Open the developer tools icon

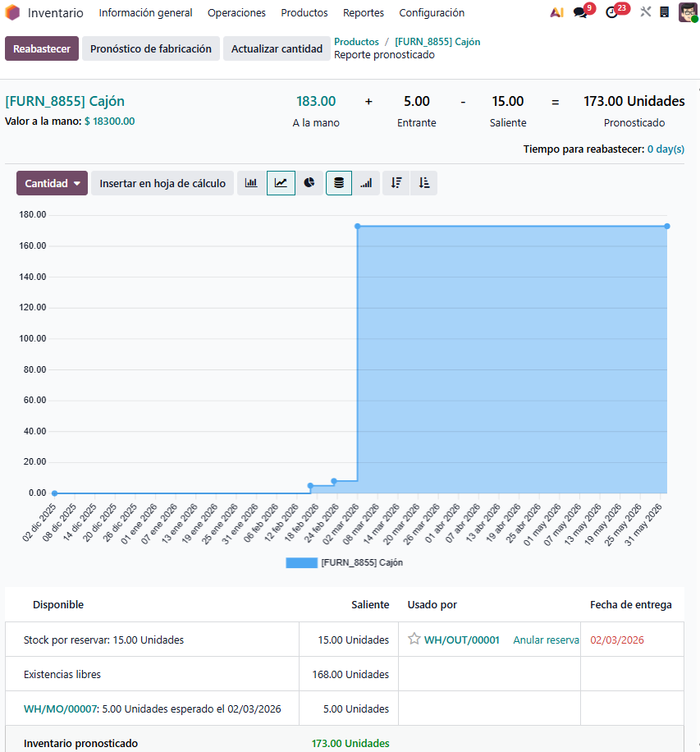point(646,13)
